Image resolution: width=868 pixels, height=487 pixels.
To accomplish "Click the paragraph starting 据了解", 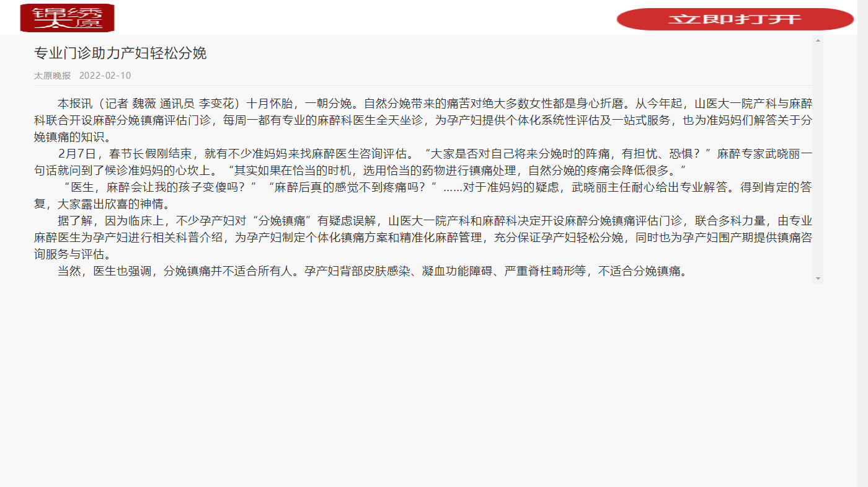I will pyautogui.click(x=423, y=237).
